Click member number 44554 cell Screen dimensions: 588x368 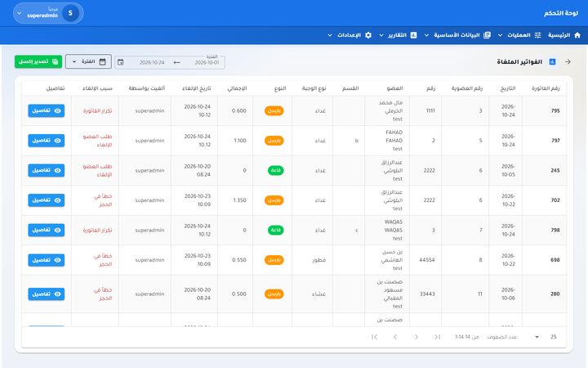427,260
